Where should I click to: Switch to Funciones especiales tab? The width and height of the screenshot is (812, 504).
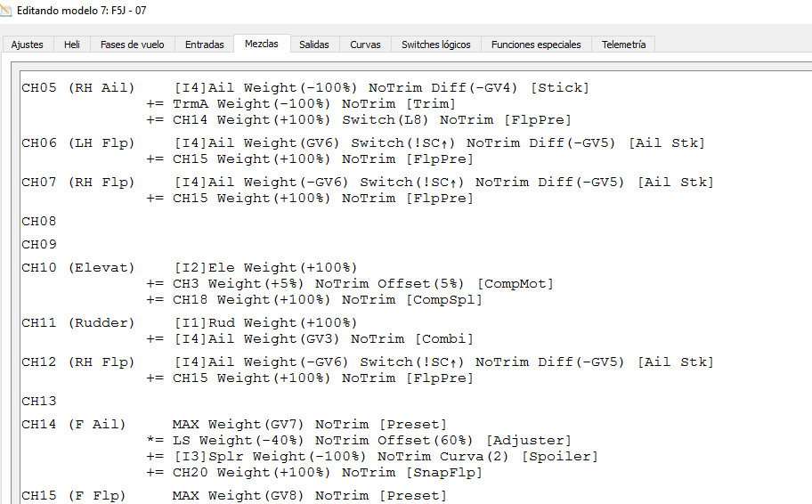tap(536, 45)
